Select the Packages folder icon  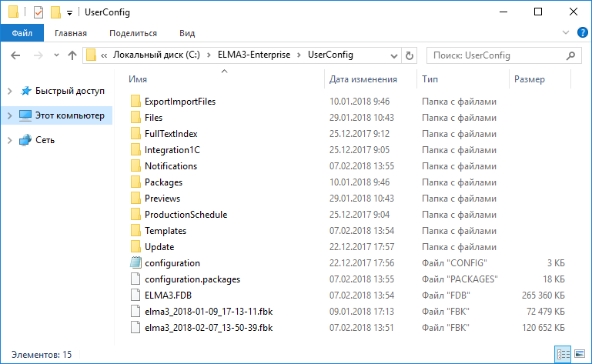135,182
